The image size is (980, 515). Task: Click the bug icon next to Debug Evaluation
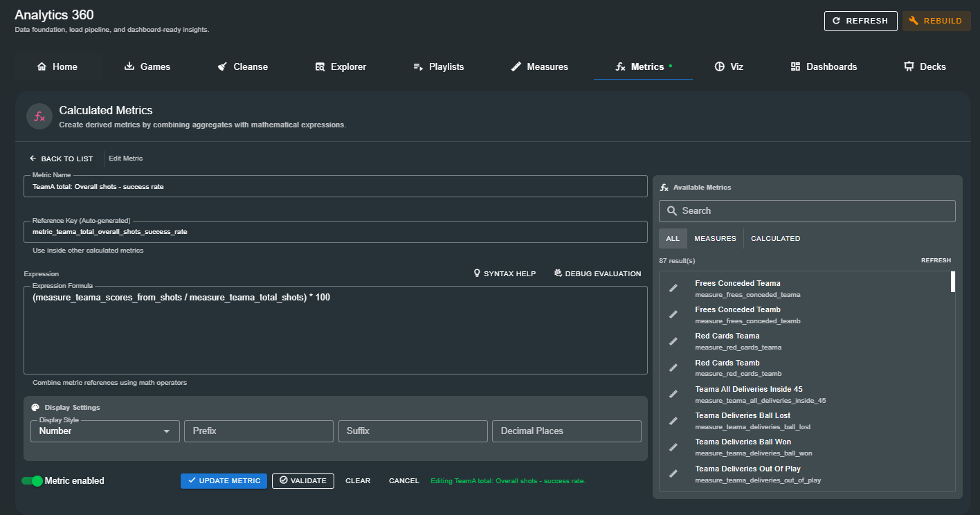pyautogui.click(x=558, y=273)
